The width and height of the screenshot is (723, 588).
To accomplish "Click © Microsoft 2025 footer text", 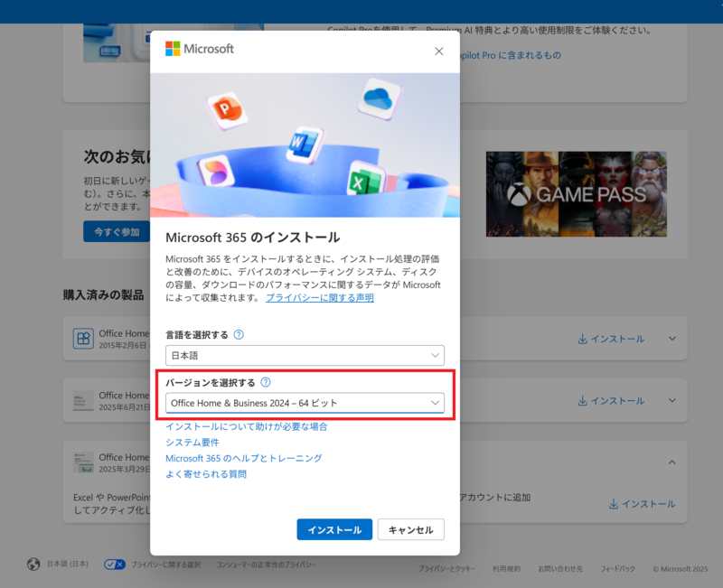I will pos(681,569).
